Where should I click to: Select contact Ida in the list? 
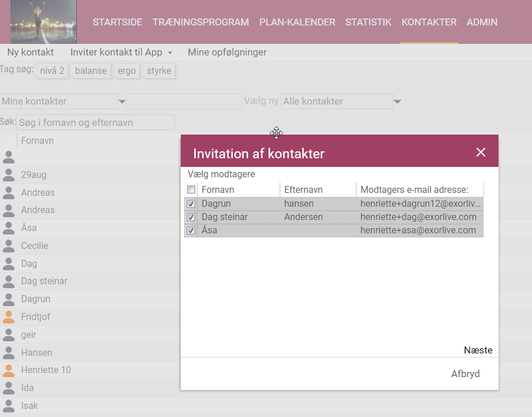tap(27, 388)
